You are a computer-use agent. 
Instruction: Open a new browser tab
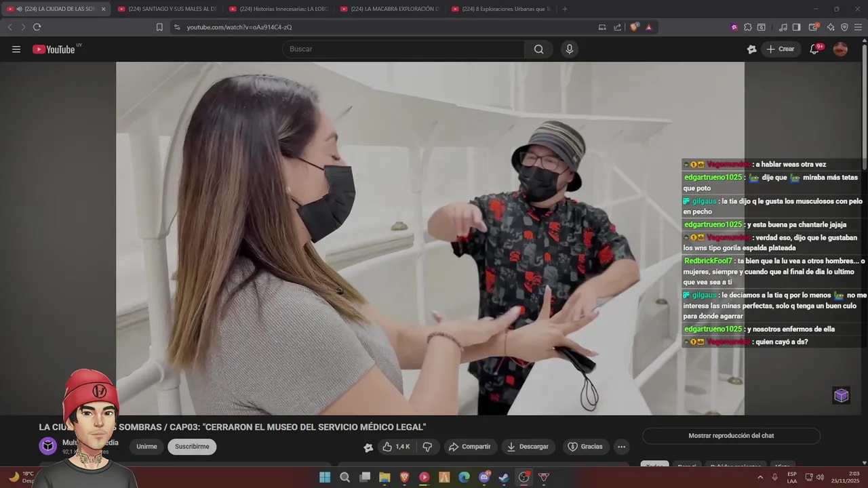point(565,9)
